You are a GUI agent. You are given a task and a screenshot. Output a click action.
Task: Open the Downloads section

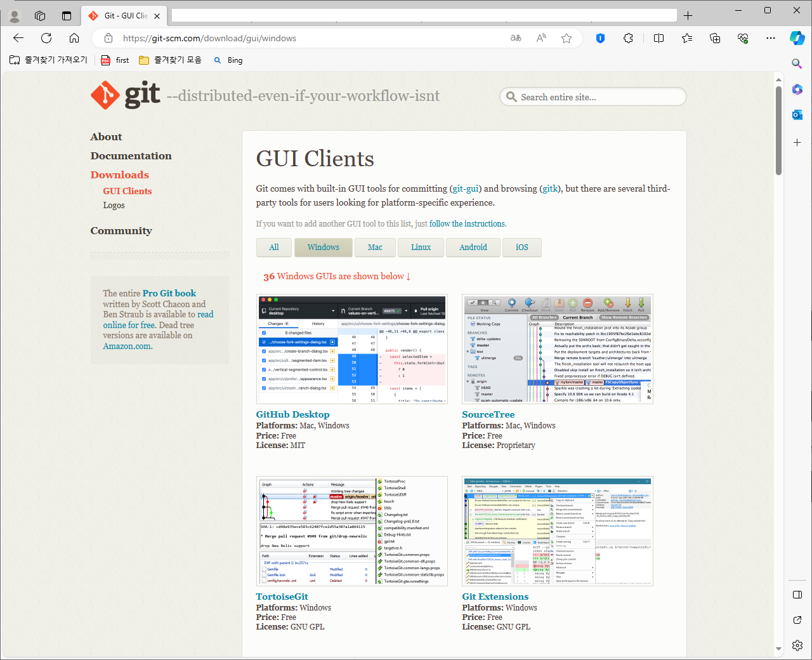click(x=119, y=175)
